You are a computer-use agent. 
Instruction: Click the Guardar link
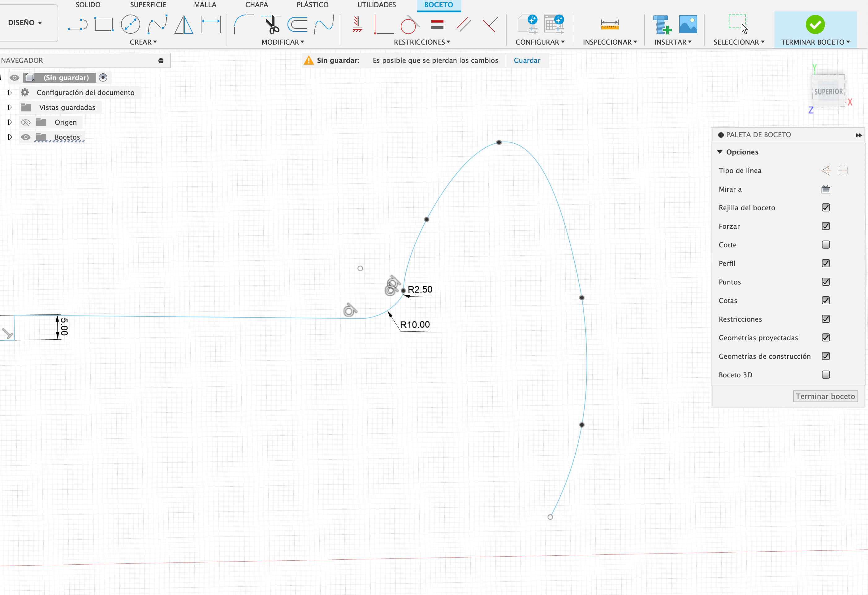coord(527,61)
